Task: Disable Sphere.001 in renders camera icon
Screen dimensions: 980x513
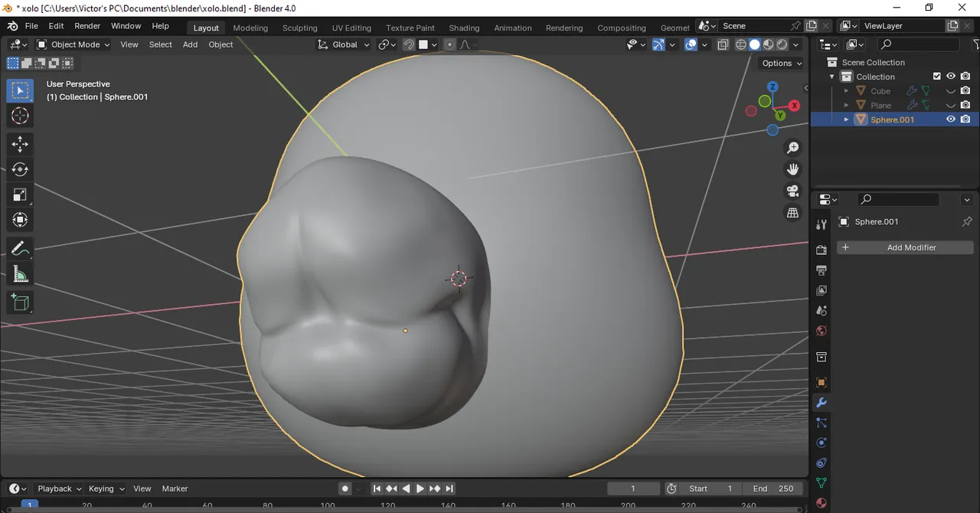Action: [965, 119]
